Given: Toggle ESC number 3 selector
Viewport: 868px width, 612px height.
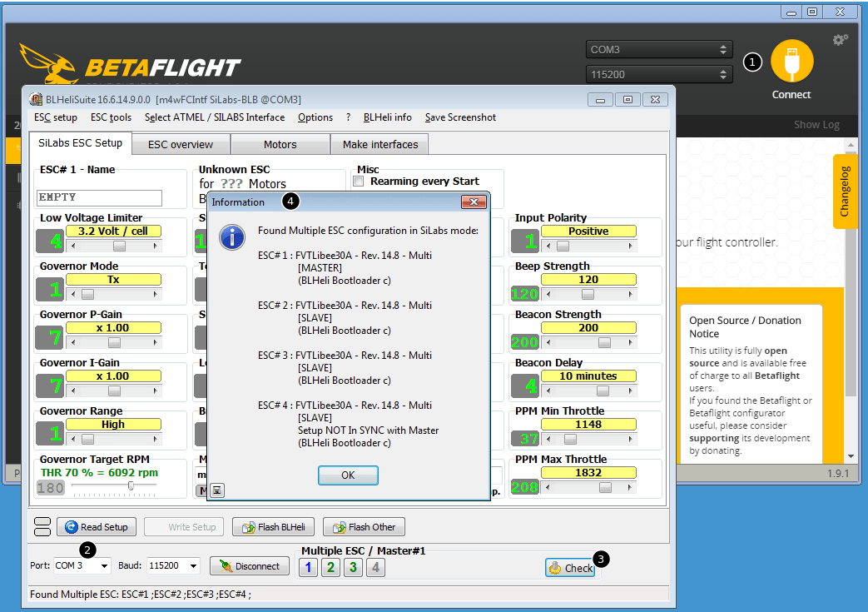Looking at the screenshot, I should (x=354, y=568).
